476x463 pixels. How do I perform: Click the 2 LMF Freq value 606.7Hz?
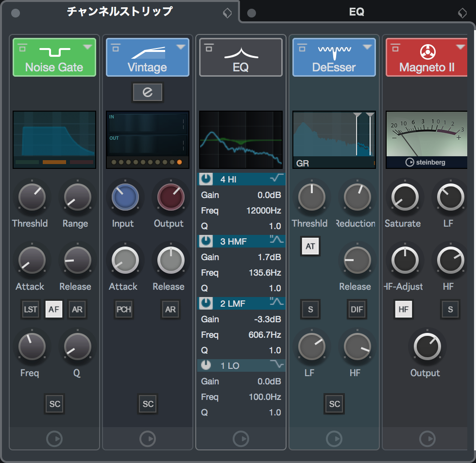pyautogui.click(x=264, y=335)
